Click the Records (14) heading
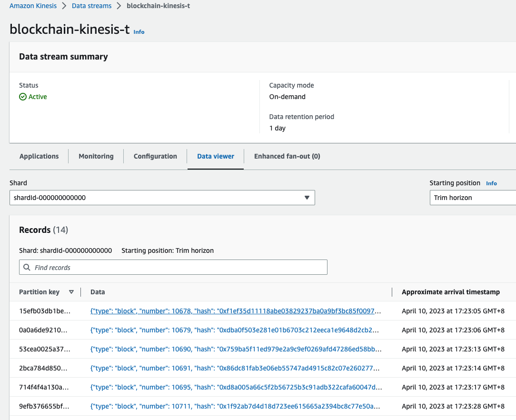516x420 pixels. click(x=43, y=230)
